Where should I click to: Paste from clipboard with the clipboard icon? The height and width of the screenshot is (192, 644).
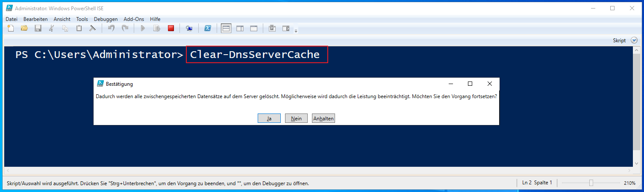point(79,29)
